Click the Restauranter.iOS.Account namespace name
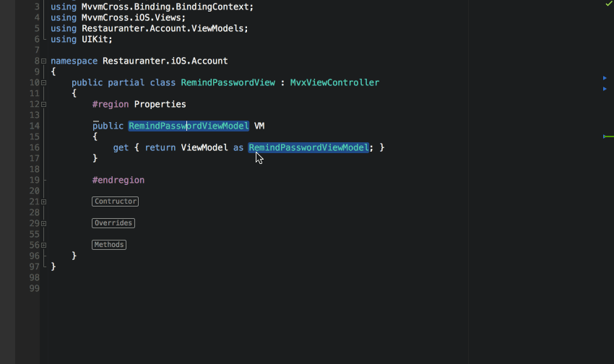The image size is (614, 364). (165, 61)
